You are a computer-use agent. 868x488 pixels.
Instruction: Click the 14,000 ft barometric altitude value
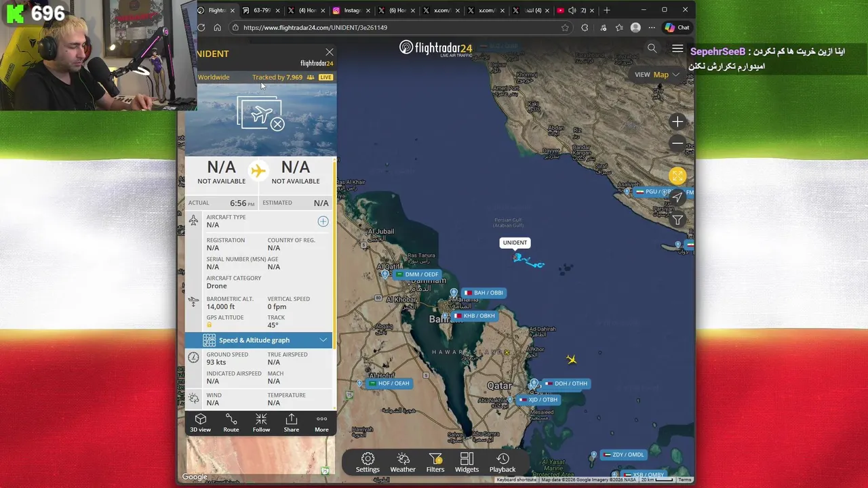point(220,307)
